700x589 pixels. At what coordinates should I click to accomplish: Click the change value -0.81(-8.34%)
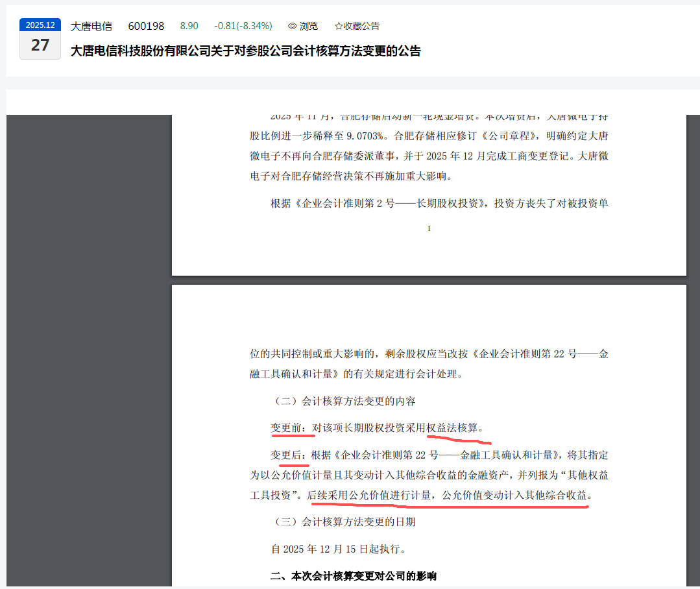[243, 26]
